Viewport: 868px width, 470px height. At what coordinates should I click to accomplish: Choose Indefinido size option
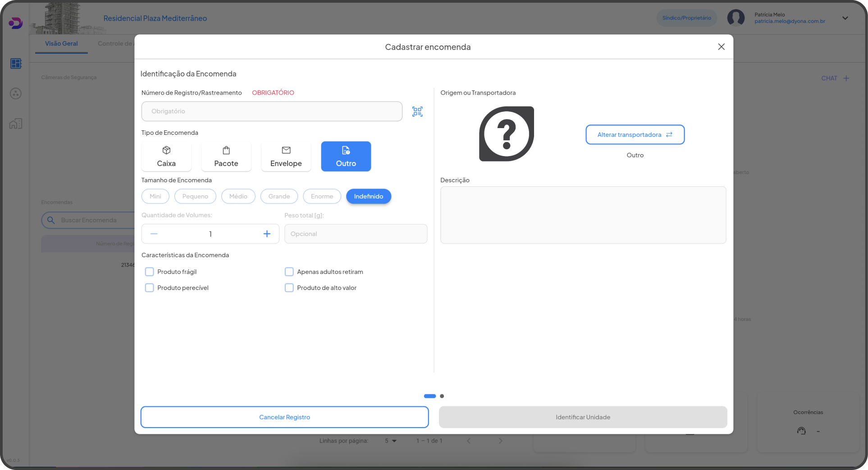pyautogui.click(x=369, y=196)
